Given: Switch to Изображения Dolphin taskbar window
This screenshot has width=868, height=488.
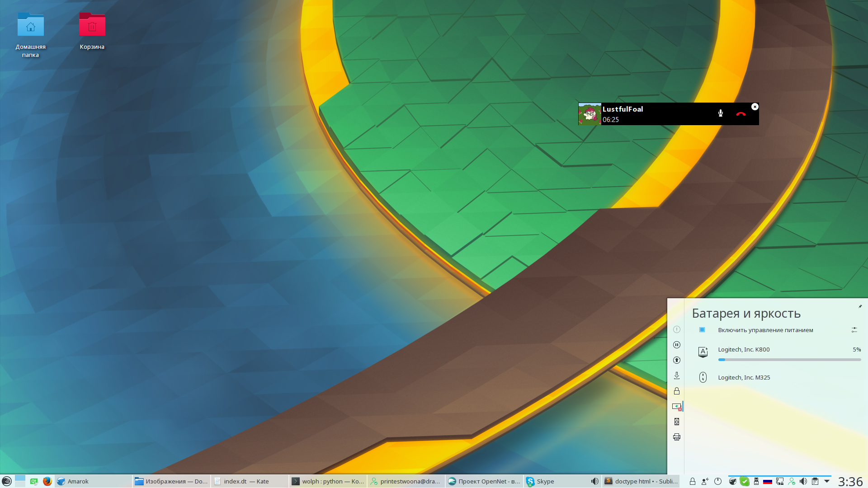Looking at the screenshot, I should [x=171, y=481].
